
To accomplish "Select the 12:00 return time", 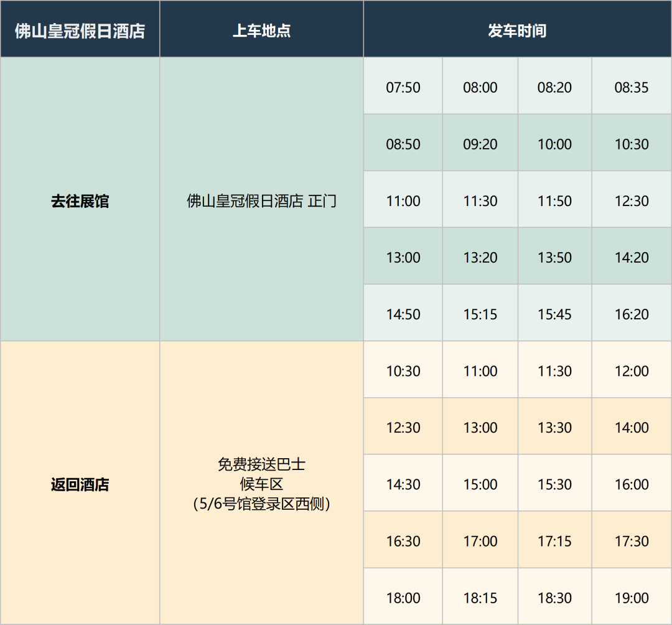I will point(632,370).
